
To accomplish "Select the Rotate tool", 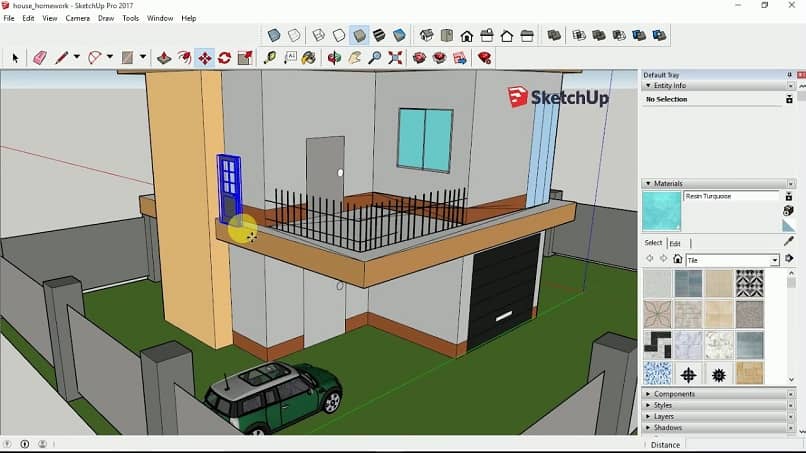I will (x=225, y=58).
